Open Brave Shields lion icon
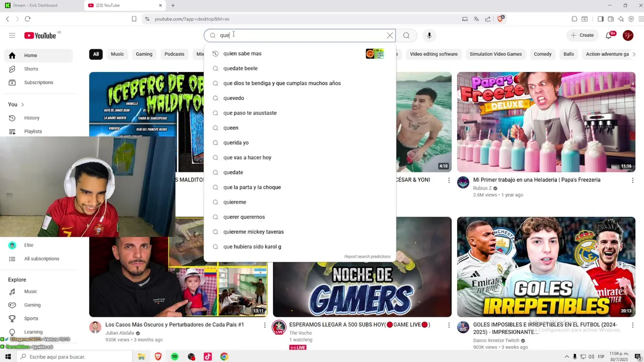This screenshot has height=362, width=644. [501, 19]
